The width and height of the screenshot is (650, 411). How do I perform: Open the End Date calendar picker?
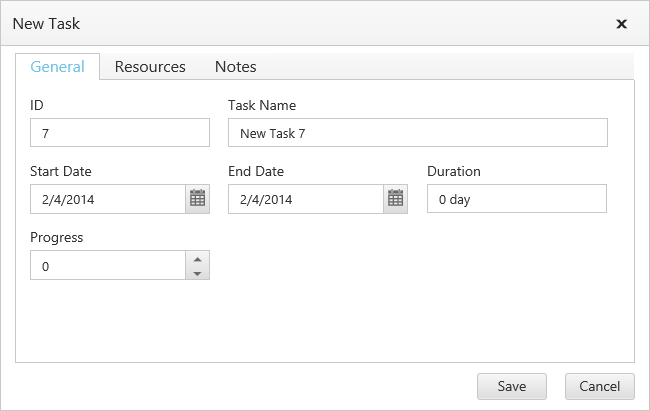396,199
